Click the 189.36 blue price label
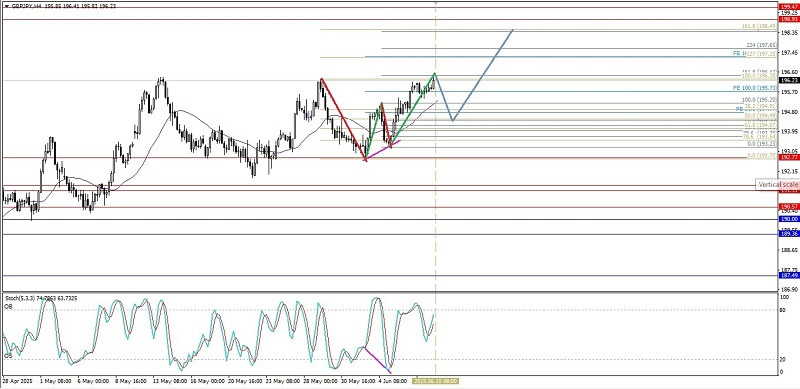800x389 pixels. coord(789,233)
